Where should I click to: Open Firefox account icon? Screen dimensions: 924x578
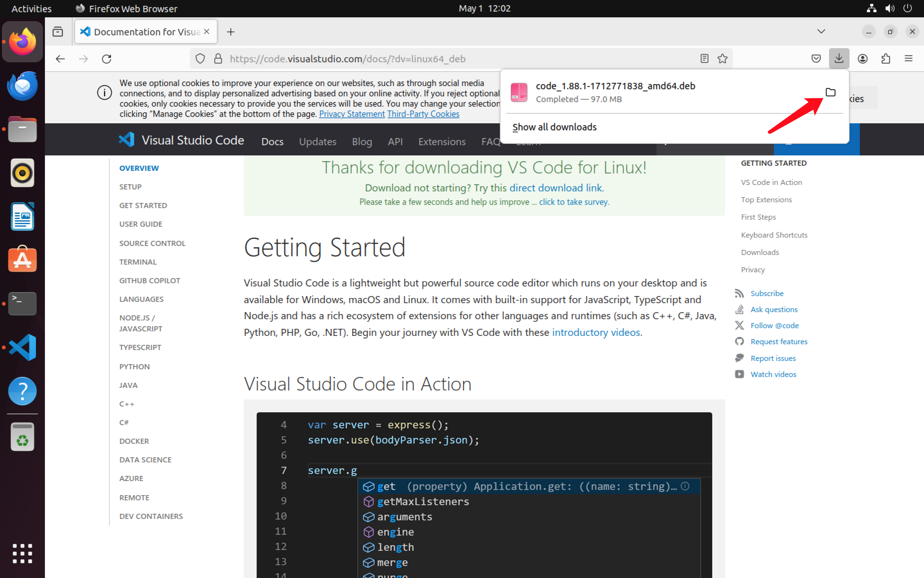tap(862, 58)
